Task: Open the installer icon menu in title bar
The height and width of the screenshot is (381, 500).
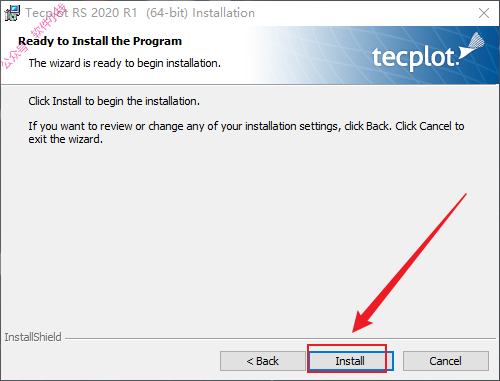Action: pos(12,13)
